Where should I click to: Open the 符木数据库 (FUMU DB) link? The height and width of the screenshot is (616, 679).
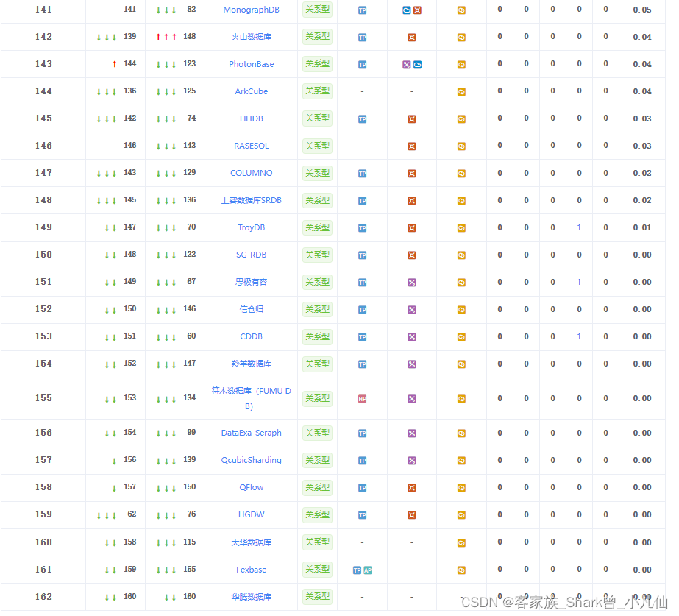(251, 399)
